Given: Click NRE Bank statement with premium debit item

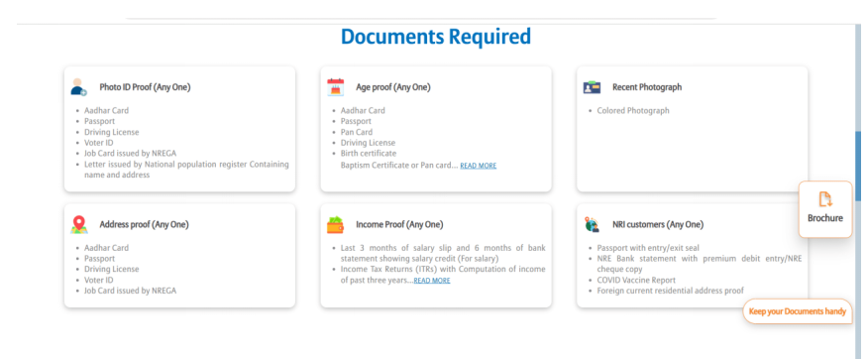Looking at the screenshot, I should click(x=700, y=264).
